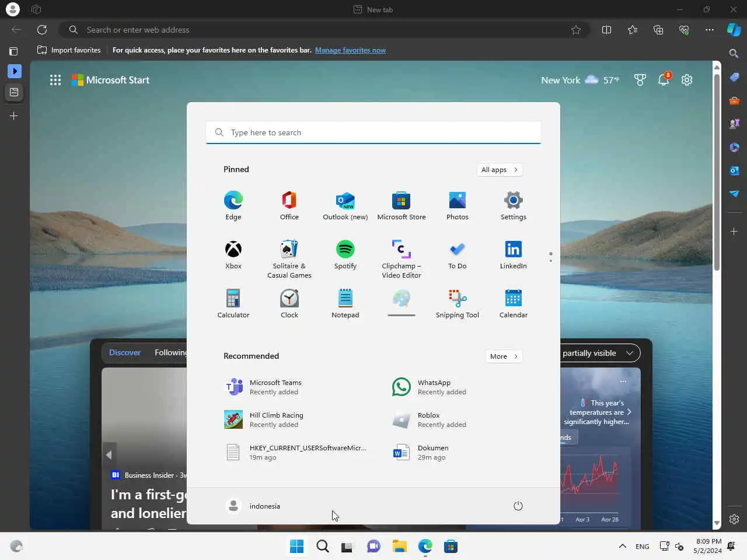747x560 pixels.
Task: Open Calendar pinned app
Action: pyautogui.click(x=514, y=304)
